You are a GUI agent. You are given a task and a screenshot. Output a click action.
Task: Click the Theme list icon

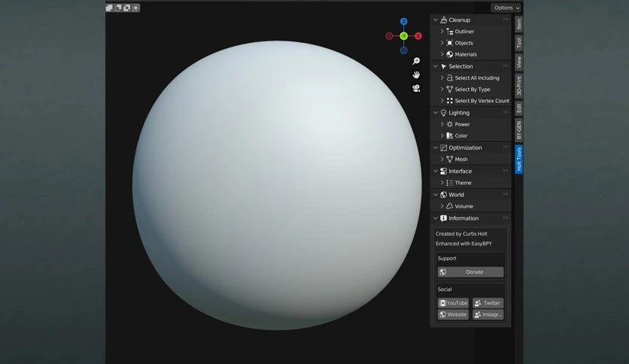tap(450, 183)
